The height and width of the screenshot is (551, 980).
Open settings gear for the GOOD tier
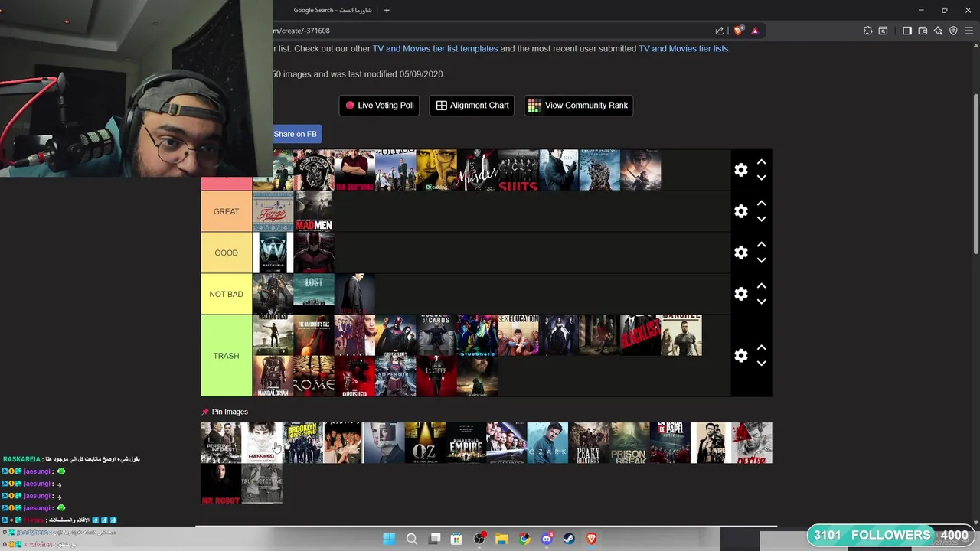(740, 253)
